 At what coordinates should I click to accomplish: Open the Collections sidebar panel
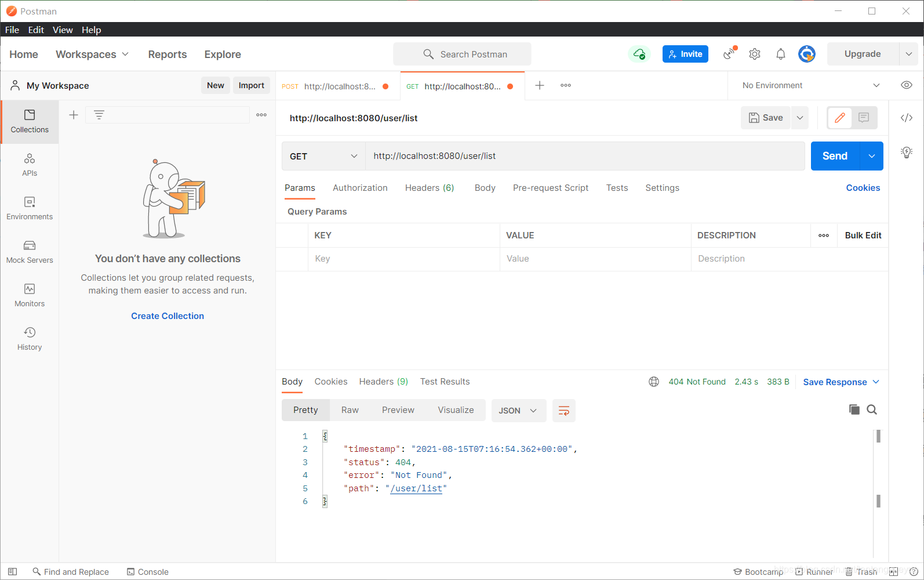tap(30, 122)
